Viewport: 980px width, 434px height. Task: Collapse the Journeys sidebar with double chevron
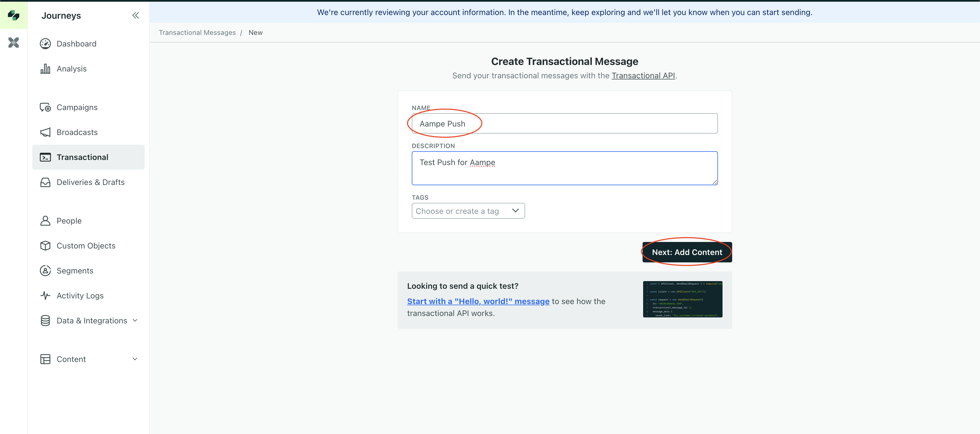click(x=136, y=15)
